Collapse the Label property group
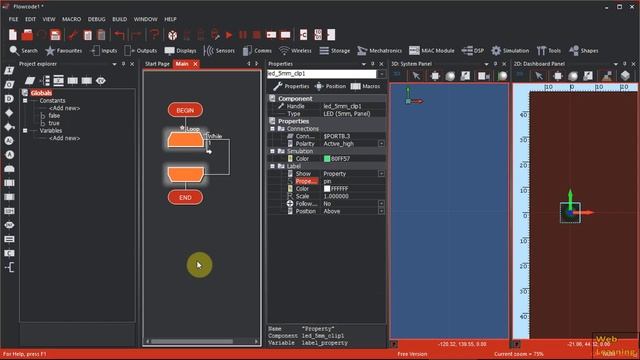 272,166
